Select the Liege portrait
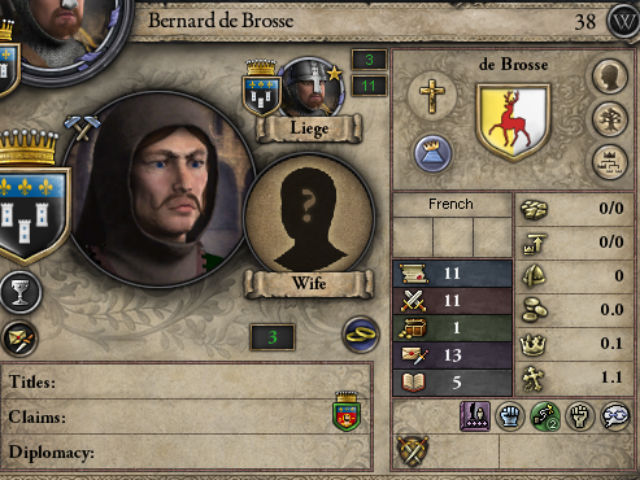640x480 pixels. [x=311, y=87]
